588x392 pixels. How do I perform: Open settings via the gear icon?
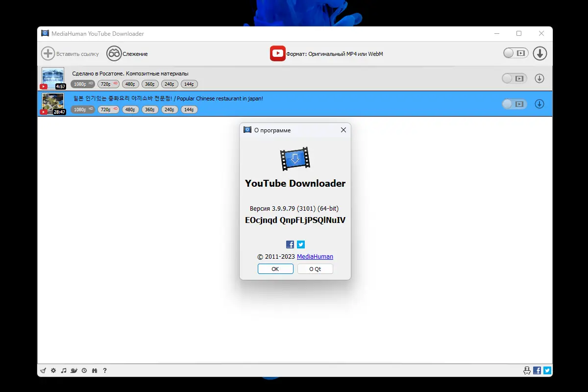click(x=53, y=370)
